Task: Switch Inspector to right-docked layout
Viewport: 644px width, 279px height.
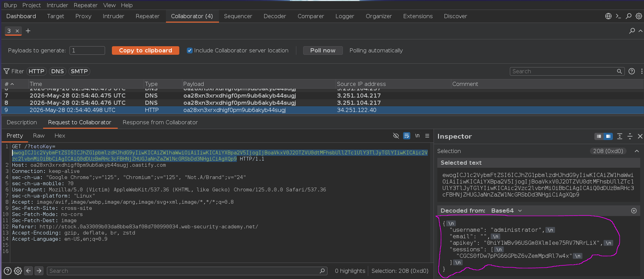Action: (608, 136)
